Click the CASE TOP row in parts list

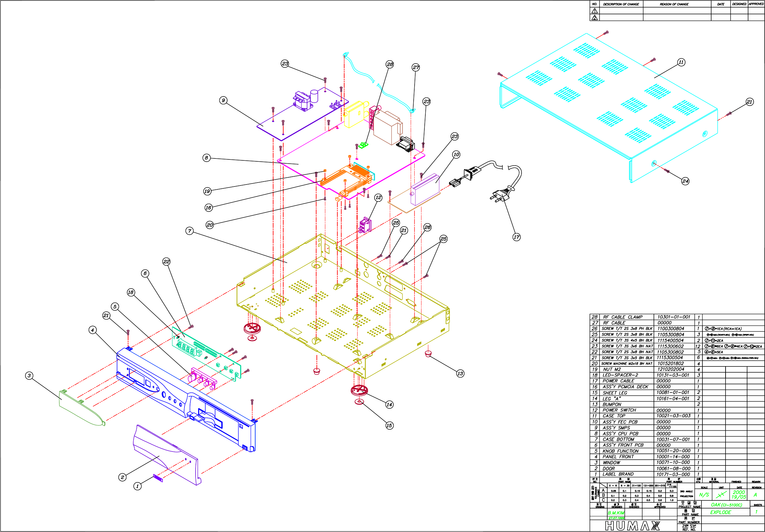point(614,416)
